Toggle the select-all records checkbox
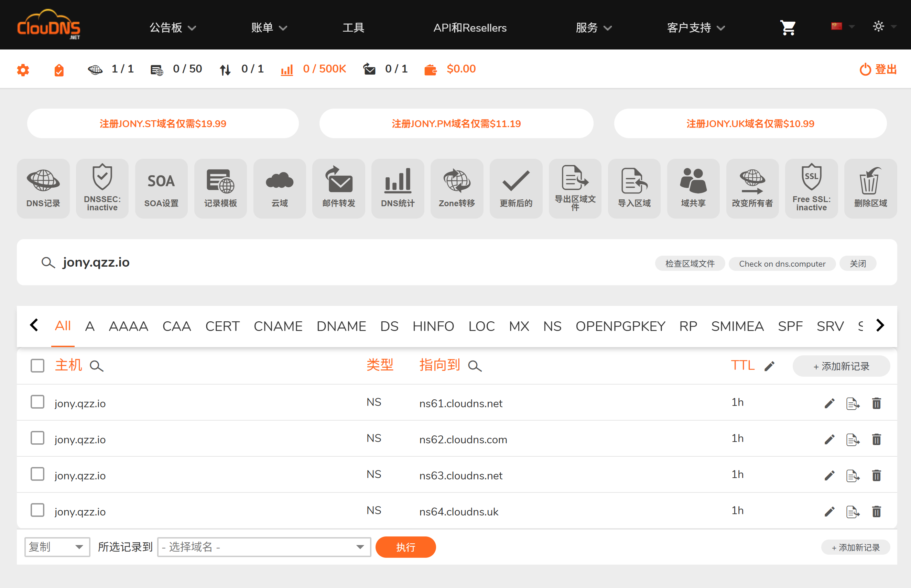The image size is (911, 588). [x=37, y=365]
